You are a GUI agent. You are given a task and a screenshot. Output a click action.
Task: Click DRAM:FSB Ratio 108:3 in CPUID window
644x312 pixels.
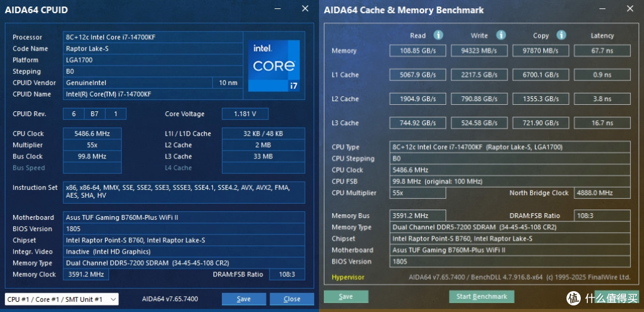click(x=287, y=274)
